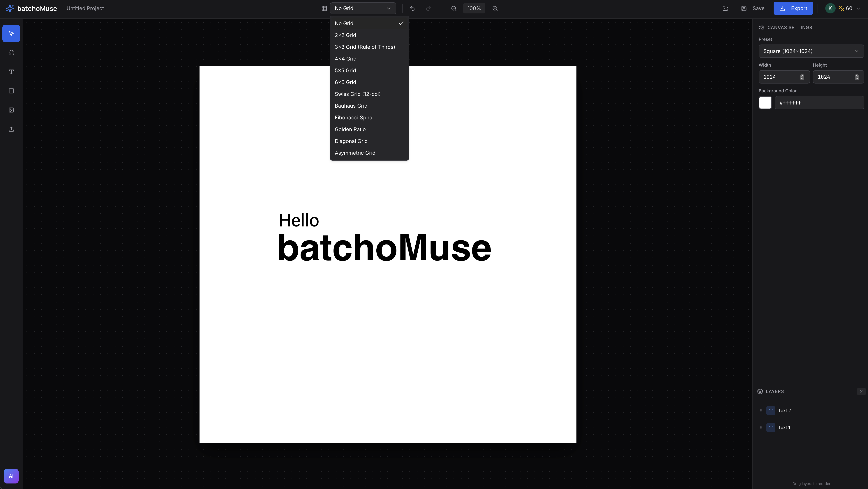Open project folder icon
Screen dimensions: 868x489
(x=725, y=8)
